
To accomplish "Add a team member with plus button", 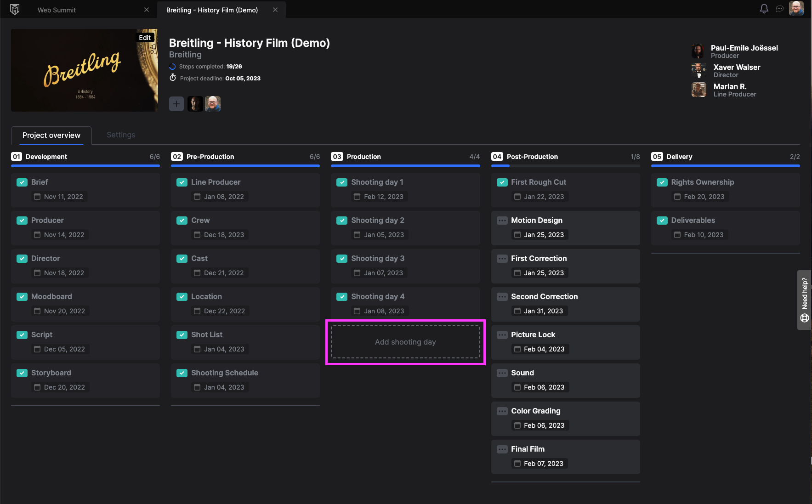I will [x=176, y=104].
